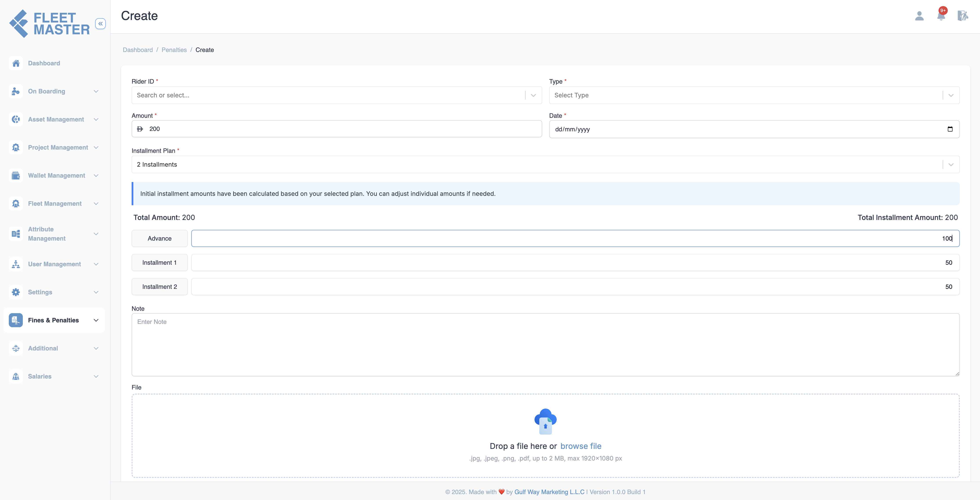Click the Fleet Management sidebar icon
Image resolution: width=980 pixels, height=500 pixels.
[x=16, y=204]
